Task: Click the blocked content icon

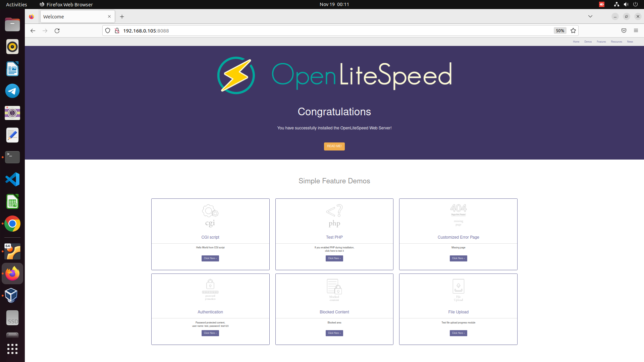Action: [x=334, y=290]
